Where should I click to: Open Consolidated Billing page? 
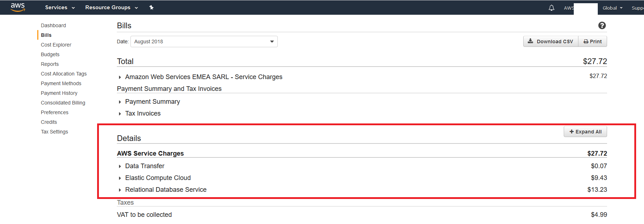63,103
